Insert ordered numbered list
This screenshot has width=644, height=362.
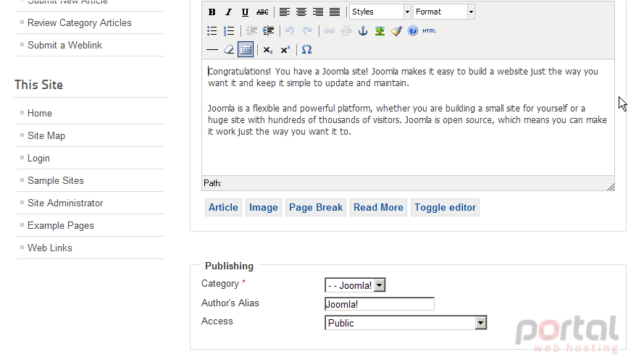pos(229,31)
